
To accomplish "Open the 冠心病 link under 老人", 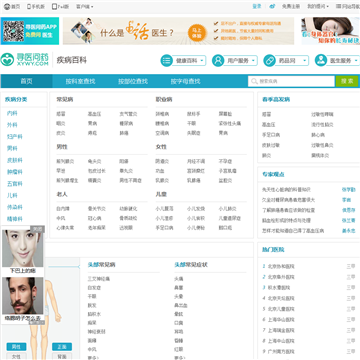I will (95, 218).
